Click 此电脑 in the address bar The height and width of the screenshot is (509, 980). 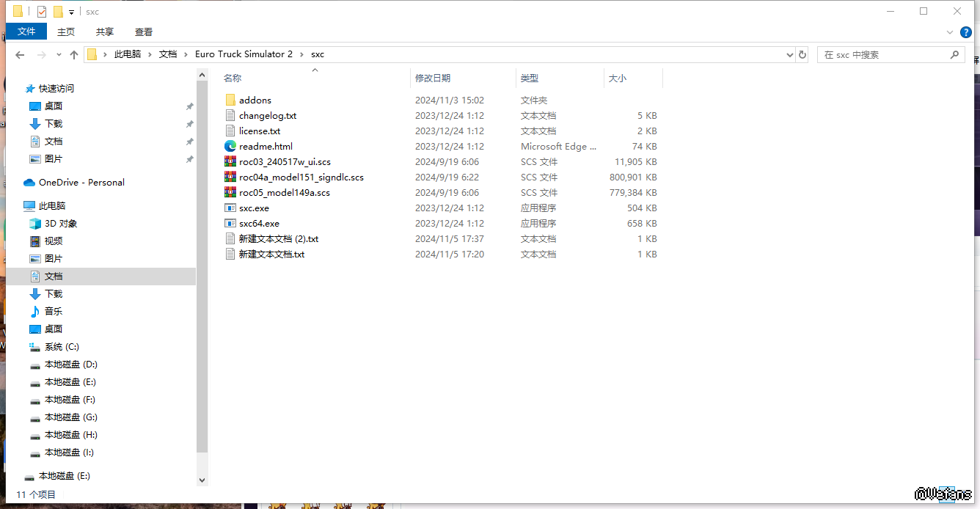tap(128, 54)
